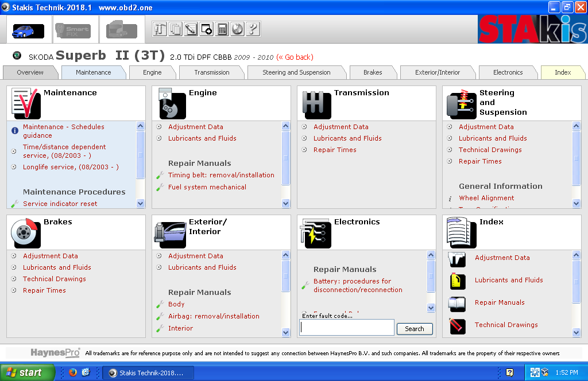This screenshot has height=381, width=588.
Task: Open the notes pencil toolbar icon
Action: tap(191, 29)
